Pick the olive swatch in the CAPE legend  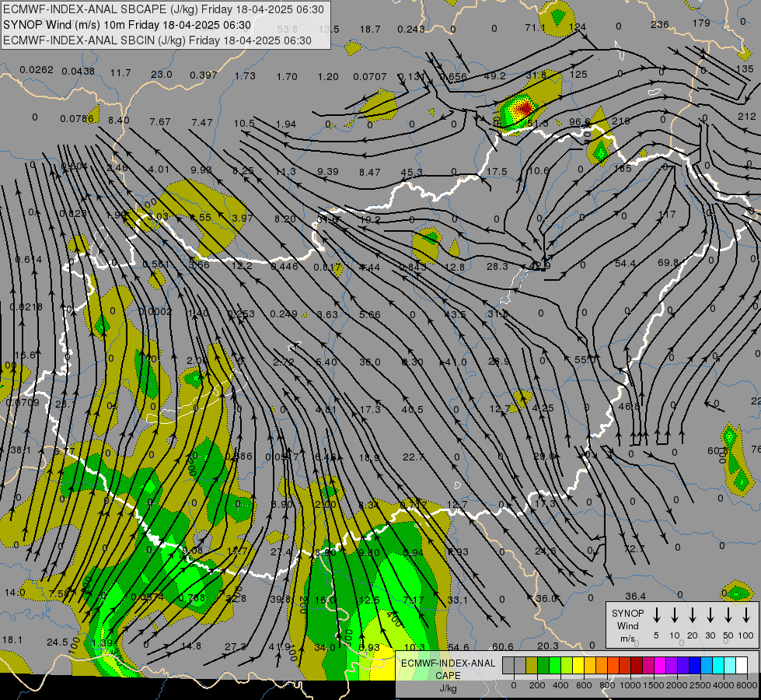532,666
